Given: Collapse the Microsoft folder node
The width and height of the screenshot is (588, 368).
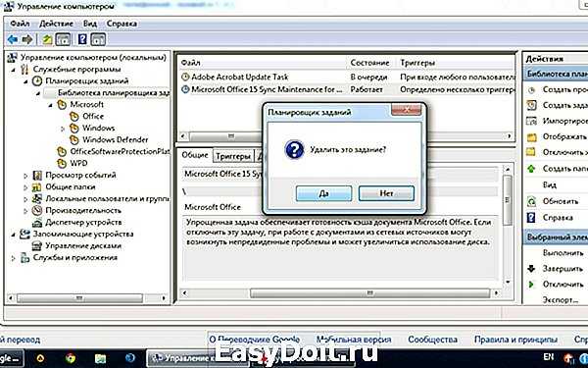Looking at the screenshot, I should click(50, 105).
